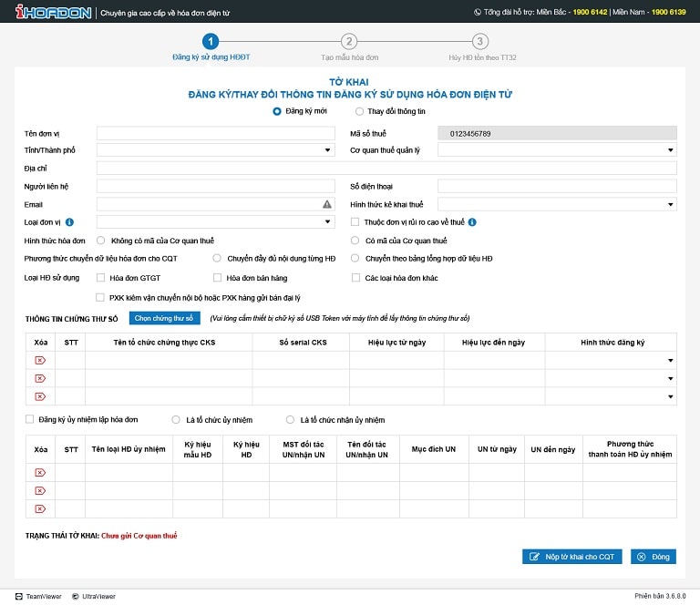Click Phiên bản 3.6.8.0 version text

660,596
